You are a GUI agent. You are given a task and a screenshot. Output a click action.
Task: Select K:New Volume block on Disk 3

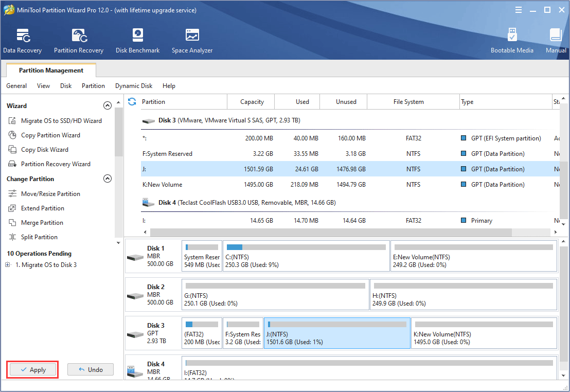[484, 333]
